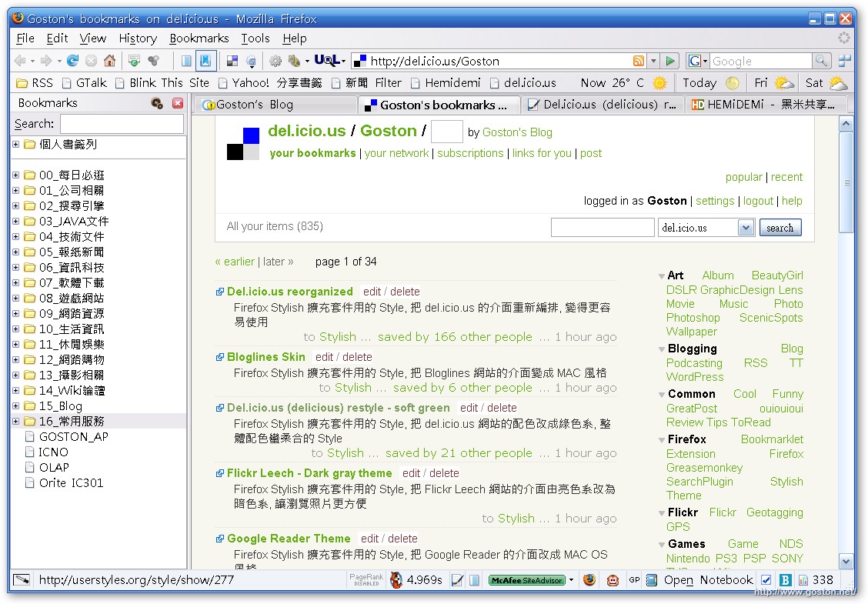Click the Stop loading icon
This screenshot has width=868, height=604.
(92, 60)
